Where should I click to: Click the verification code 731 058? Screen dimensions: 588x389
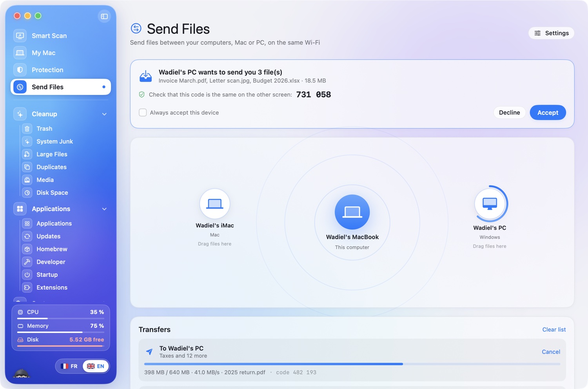pyautogui.click(x=314, y=95)
